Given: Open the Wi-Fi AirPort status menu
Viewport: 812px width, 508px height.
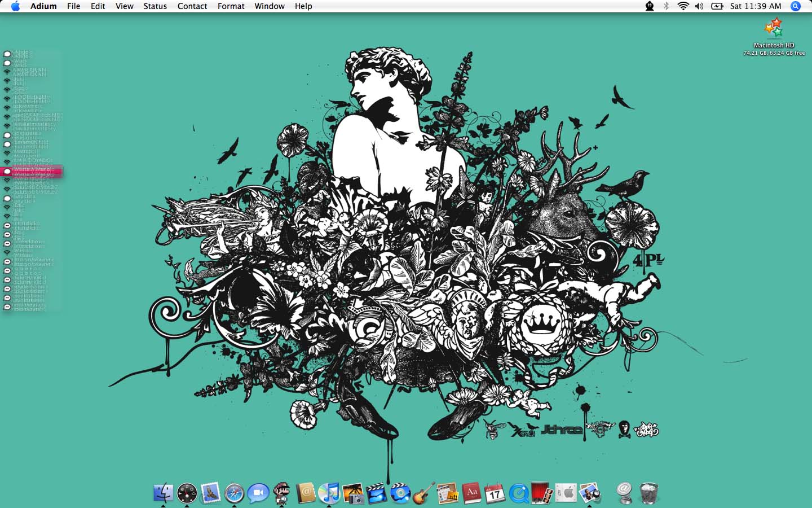Looking at the screenshot, I should tap(683, 6).
